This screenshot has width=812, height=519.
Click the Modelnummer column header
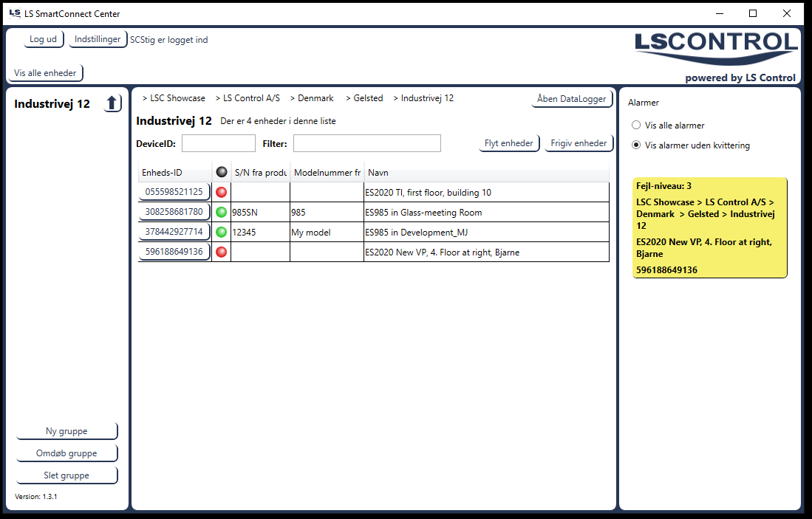[x=327, y=172]
